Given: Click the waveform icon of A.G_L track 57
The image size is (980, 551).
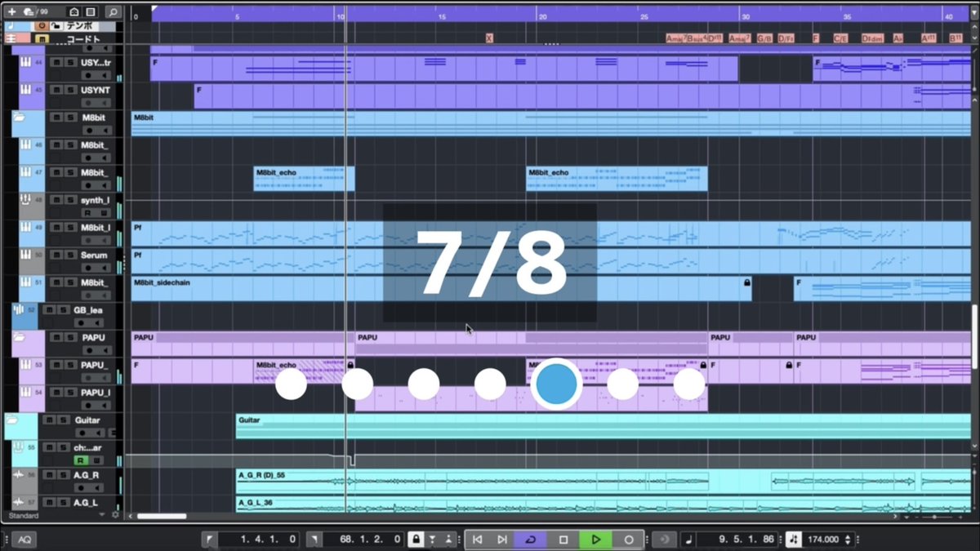Looking at the screenshot, I should [19, 503].
